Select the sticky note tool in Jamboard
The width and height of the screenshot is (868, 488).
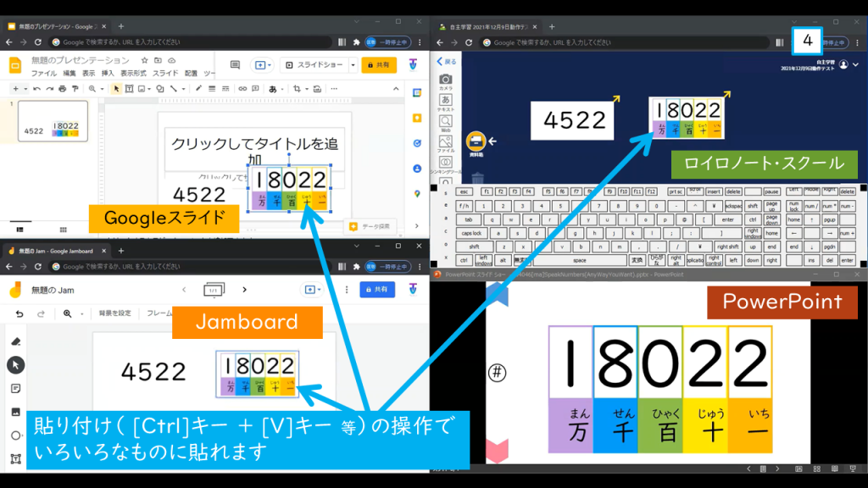(15, 388)
